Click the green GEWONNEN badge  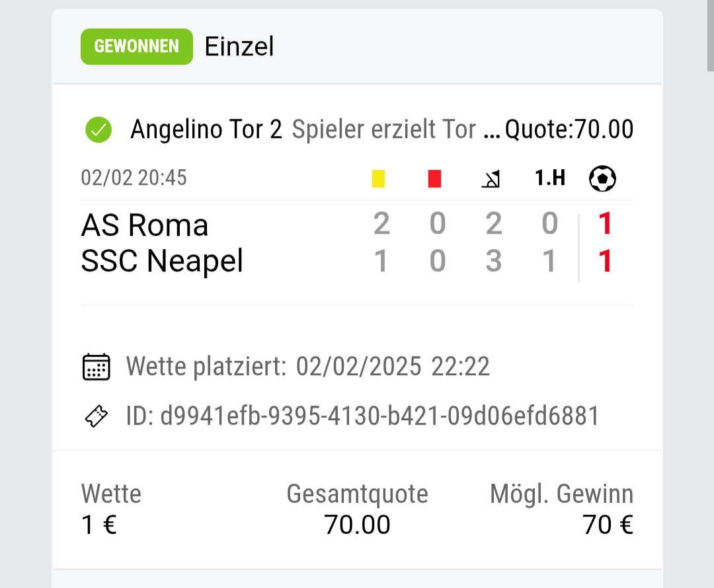137,47
